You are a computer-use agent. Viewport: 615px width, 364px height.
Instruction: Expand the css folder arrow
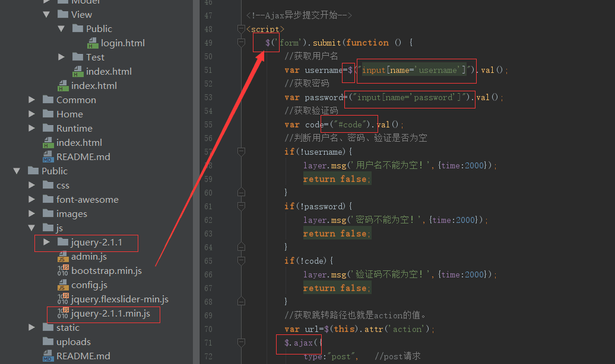click(x=32, y=185)
